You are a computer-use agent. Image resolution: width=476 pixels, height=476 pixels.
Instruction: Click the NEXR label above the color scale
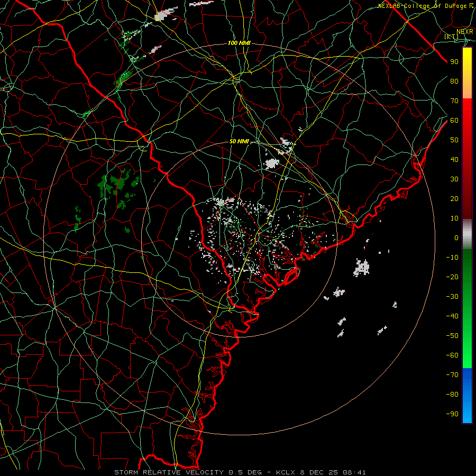[465, 32]
